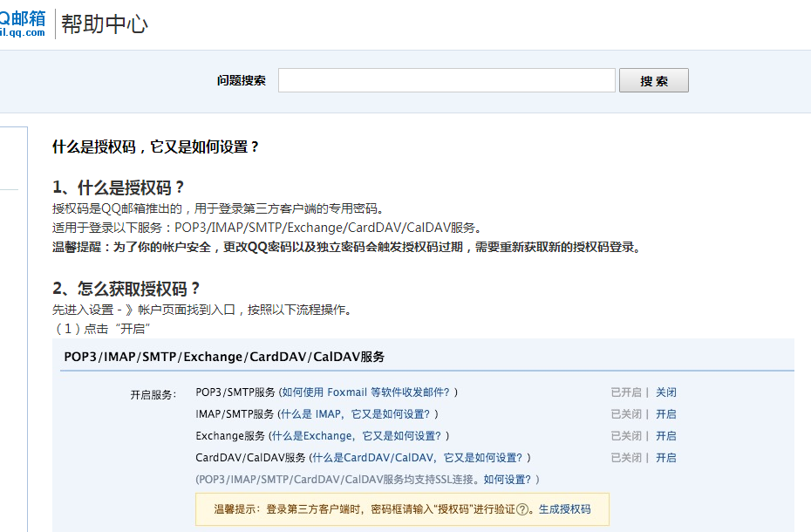
Task: Click the 搜索 button
Action: click(x=654, y=80)
